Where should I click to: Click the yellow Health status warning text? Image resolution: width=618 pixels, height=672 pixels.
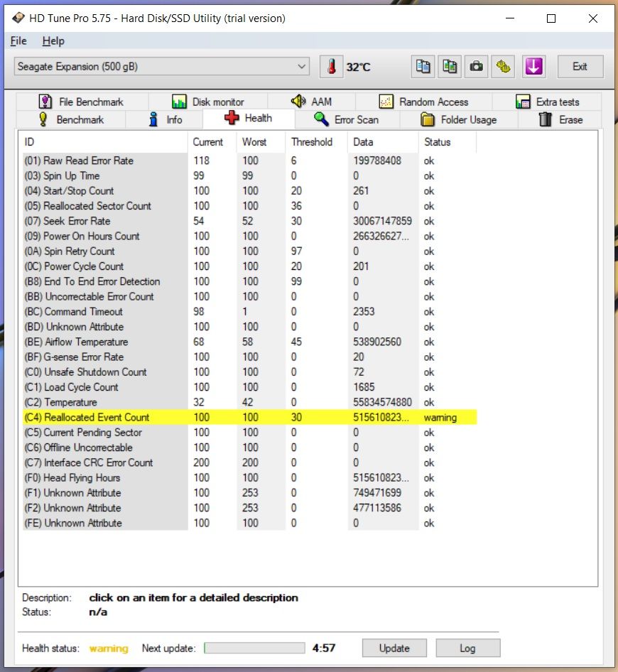pyautogui.click(x=109, y=649)
